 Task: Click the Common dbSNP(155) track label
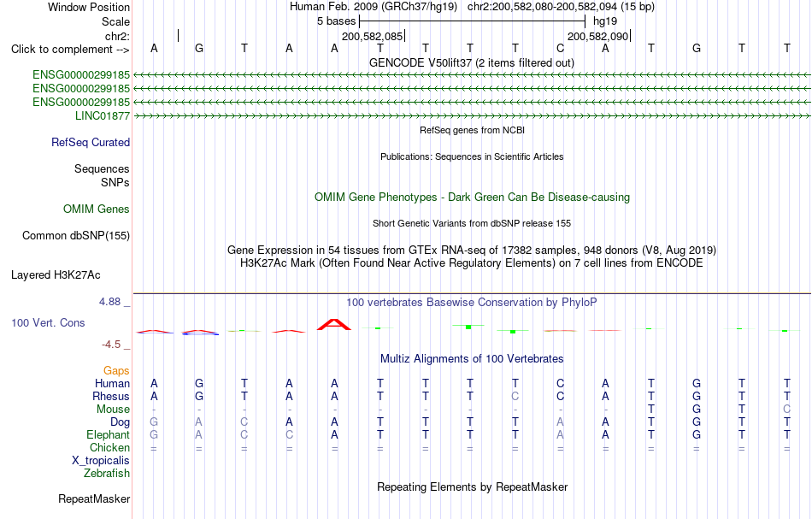(x=76, y=236)
